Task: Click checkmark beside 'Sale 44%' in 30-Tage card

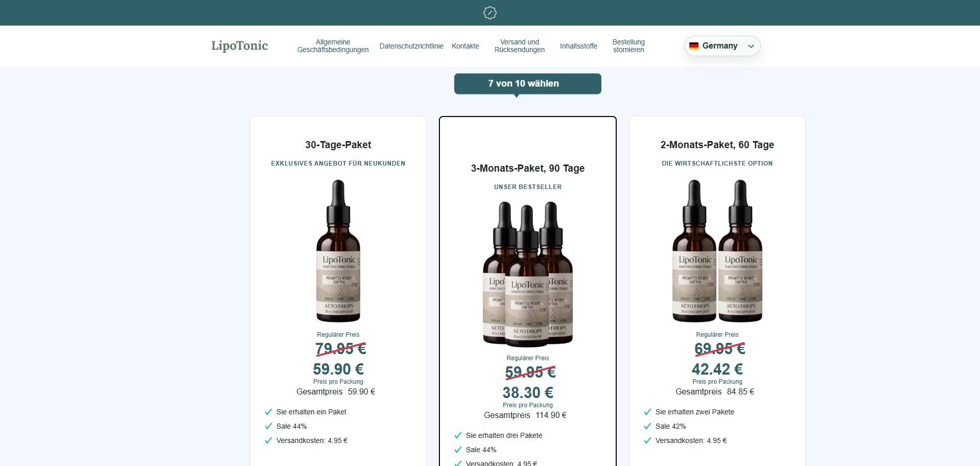Action: (x=268, y=426)
